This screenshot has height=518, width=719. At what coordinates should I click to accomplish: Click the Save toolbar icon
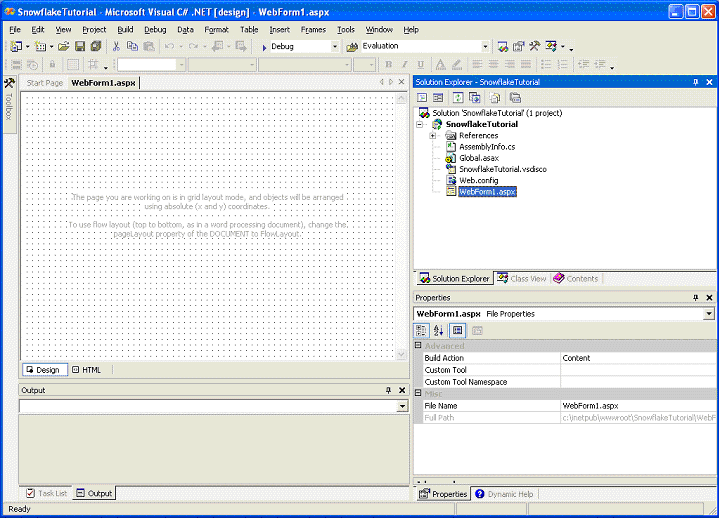click(80, 46)
